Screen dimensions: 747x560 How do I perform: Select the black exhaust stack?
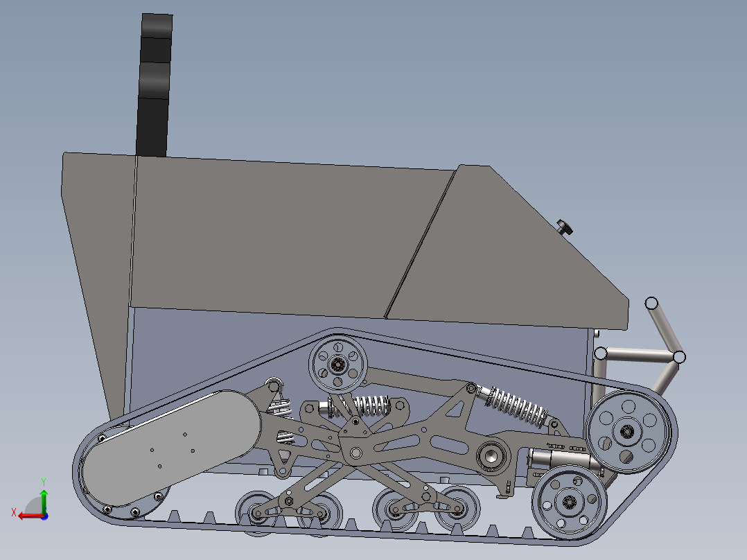tap(154, 76)
